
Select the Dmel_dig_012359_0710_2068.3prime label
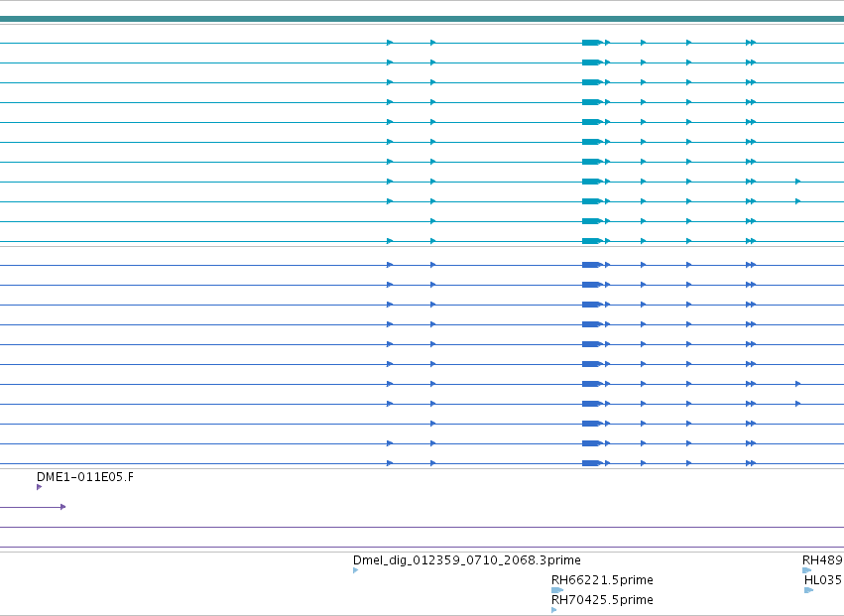point(467,560)
